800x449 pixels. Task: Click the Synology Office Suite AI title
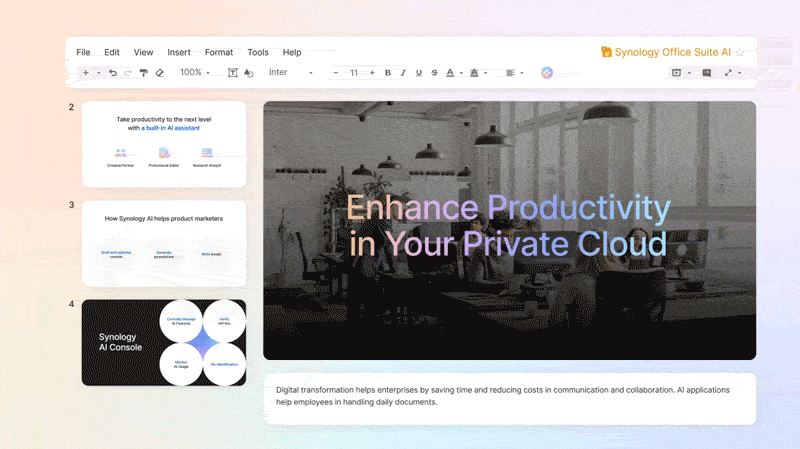(672, 52)
